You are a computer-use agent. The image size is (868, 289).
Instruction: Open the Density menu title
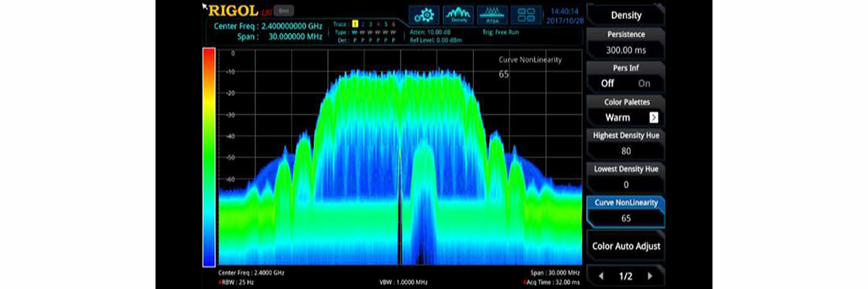click(x=626, y=15)
